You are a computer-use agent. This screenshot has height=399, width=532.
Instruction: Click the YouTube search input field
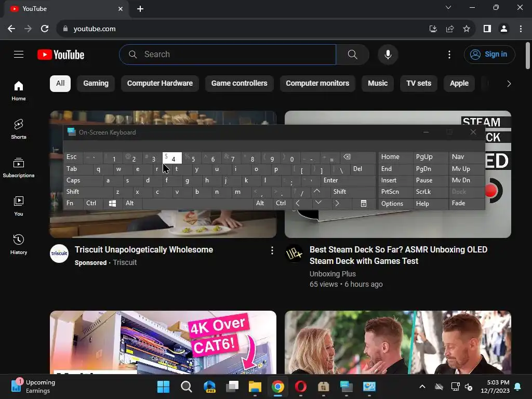(x=228, y=54)
